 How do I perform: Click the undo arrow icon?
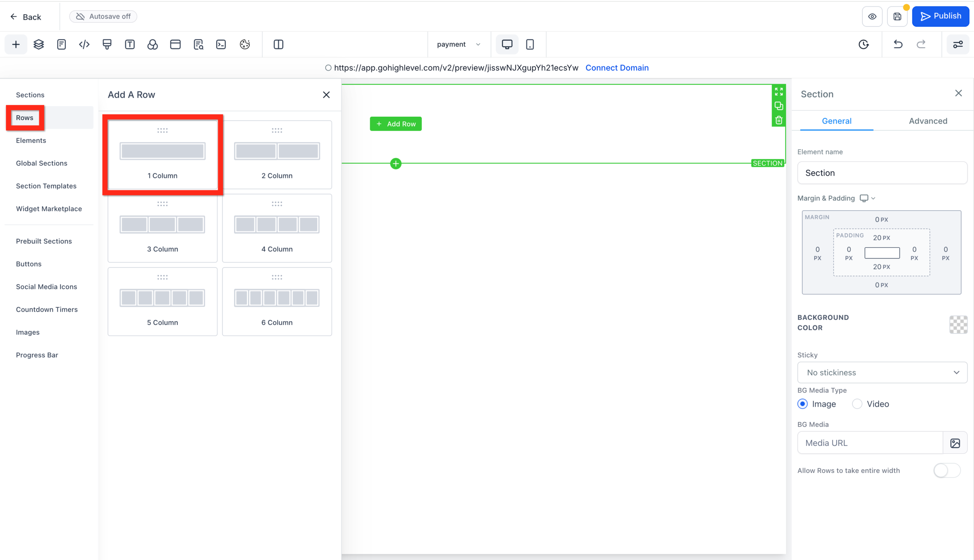click(x=898, y=44)
